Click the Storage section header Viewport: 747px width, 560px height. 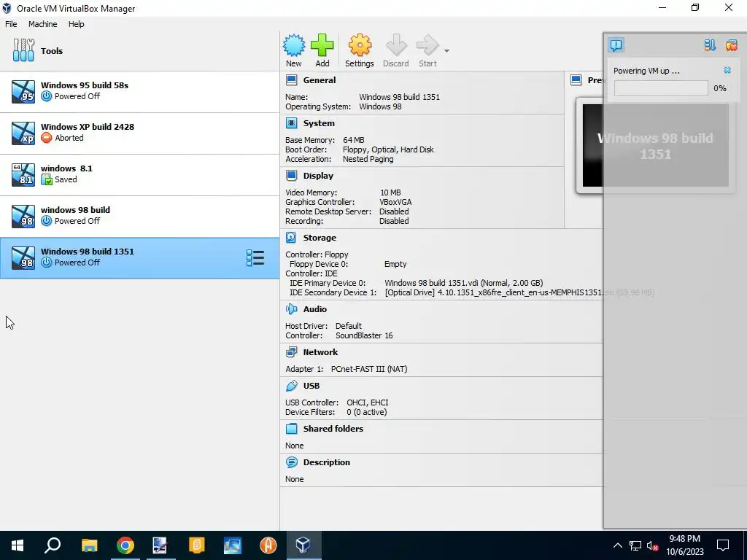pos(320,237)
